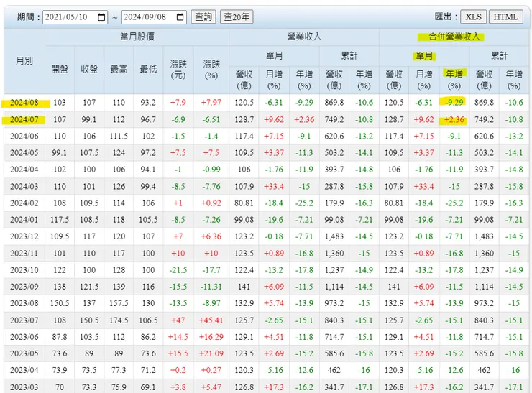Open calendar picker for start date 2021/05/10
The height and width of the screenshot is (393, 532).
click(x=101, y=17)
